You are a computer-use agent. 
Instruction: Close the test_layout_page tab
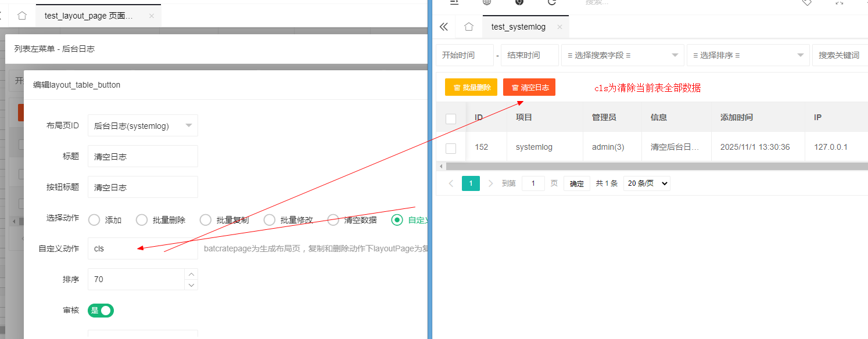coord(152,16)
